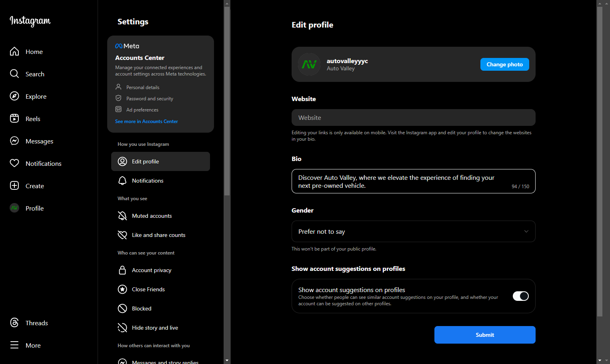Click the Instagram logo
Screen dimensions: 610x364
(30, 21)
